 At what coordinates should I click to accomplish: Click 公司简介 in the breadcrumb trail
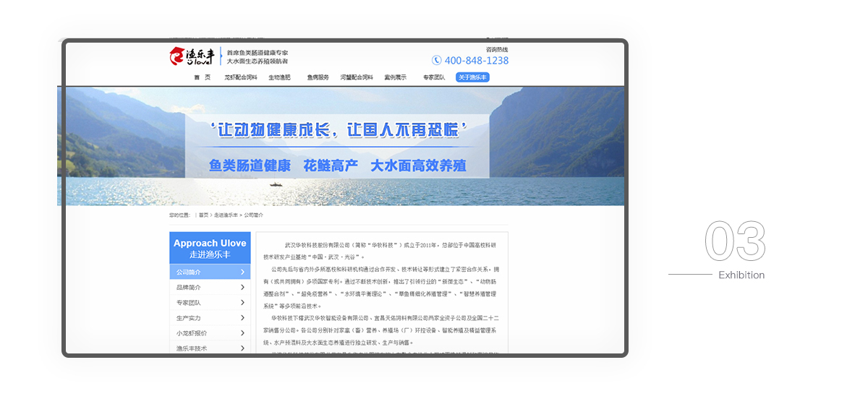coord(253,215)
